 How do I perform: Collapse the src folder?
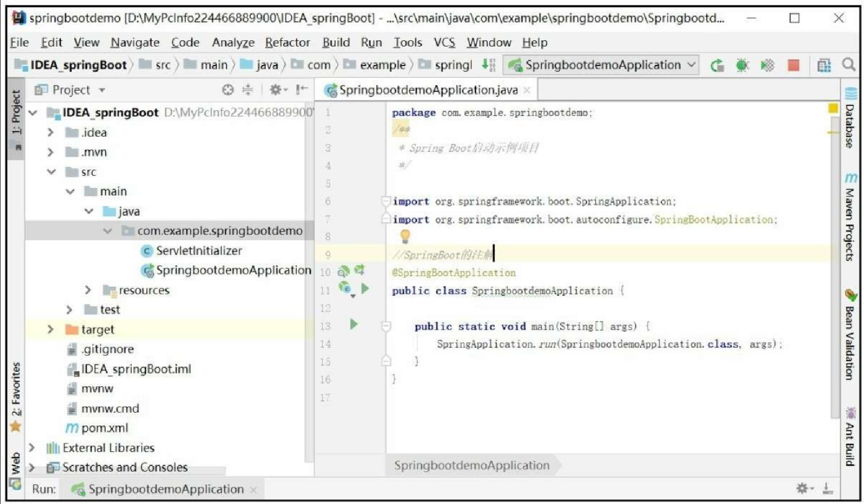51,172
